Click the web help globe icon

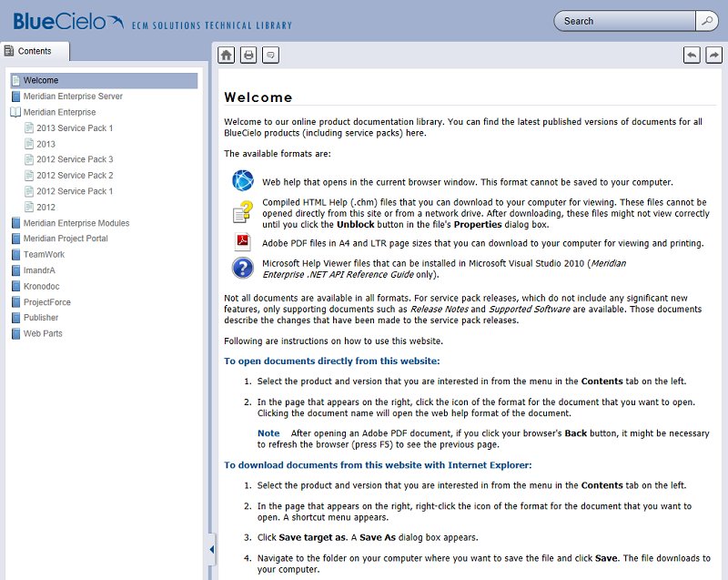(241, 179)
